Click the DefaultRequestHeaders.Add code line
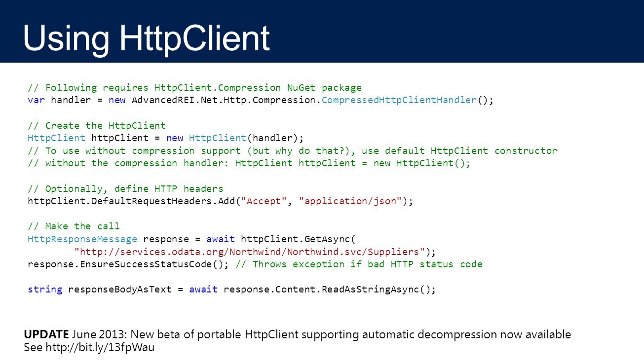The height and width of the screenshot is (362, 644). (221, 201)
